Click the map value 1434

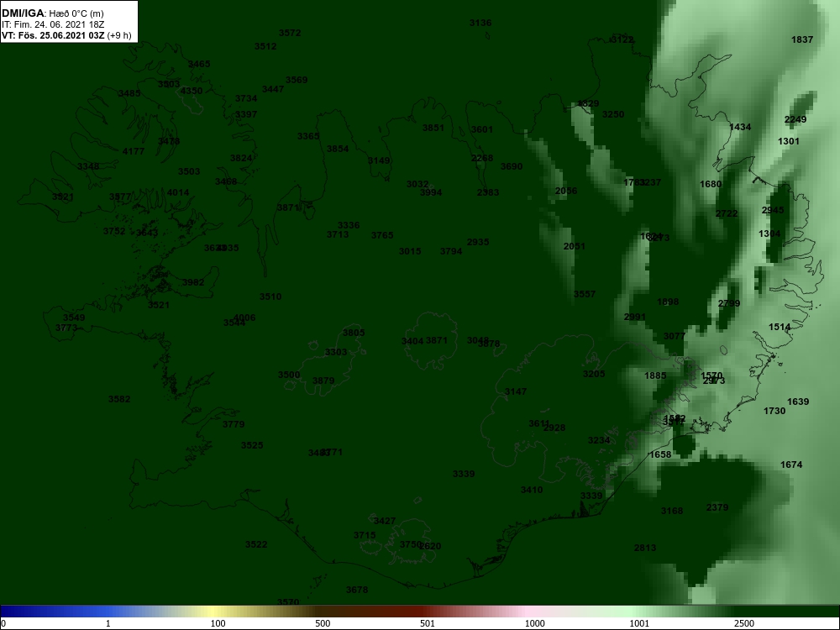pyautogui.click(x=740, y=128)
